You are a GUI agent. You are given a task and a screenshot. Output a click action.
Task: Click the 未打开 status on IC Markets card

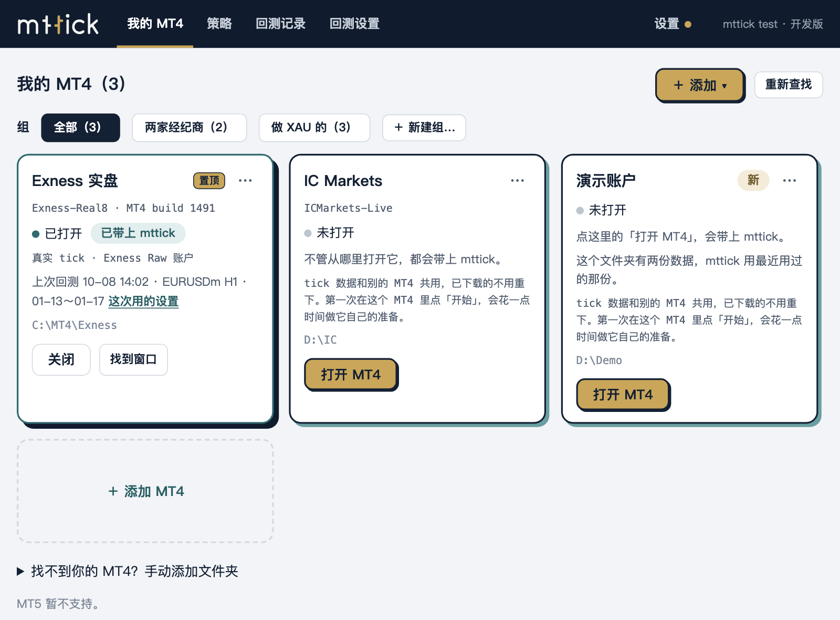[329, 233]
